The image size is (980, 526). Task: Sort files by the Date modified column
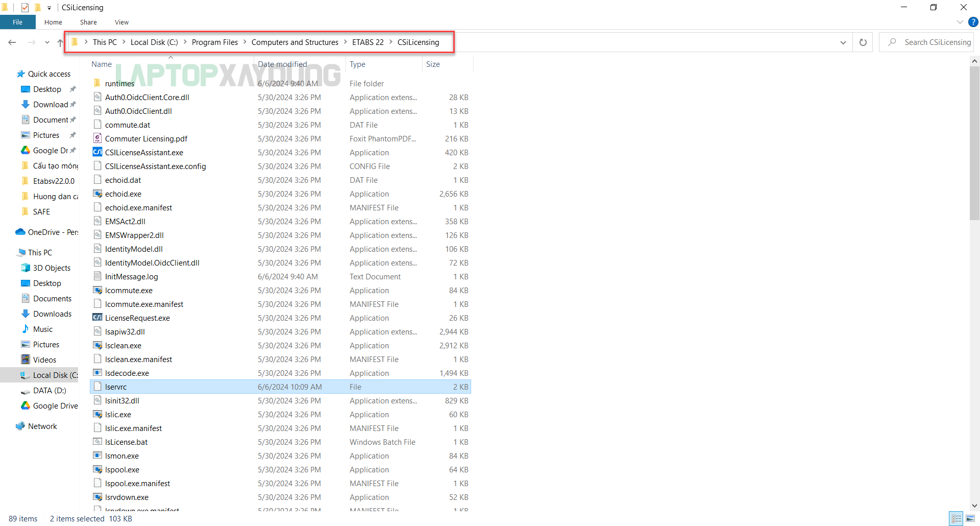282,64
